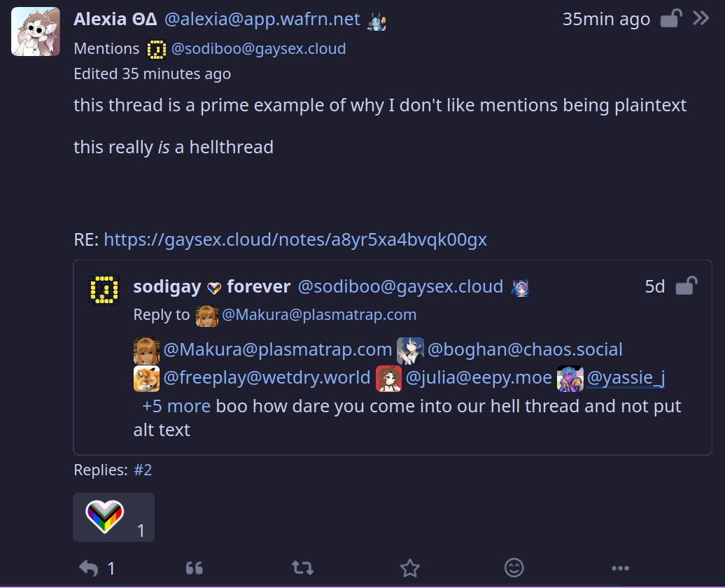Favorite post with the star icon

(409, 568)
